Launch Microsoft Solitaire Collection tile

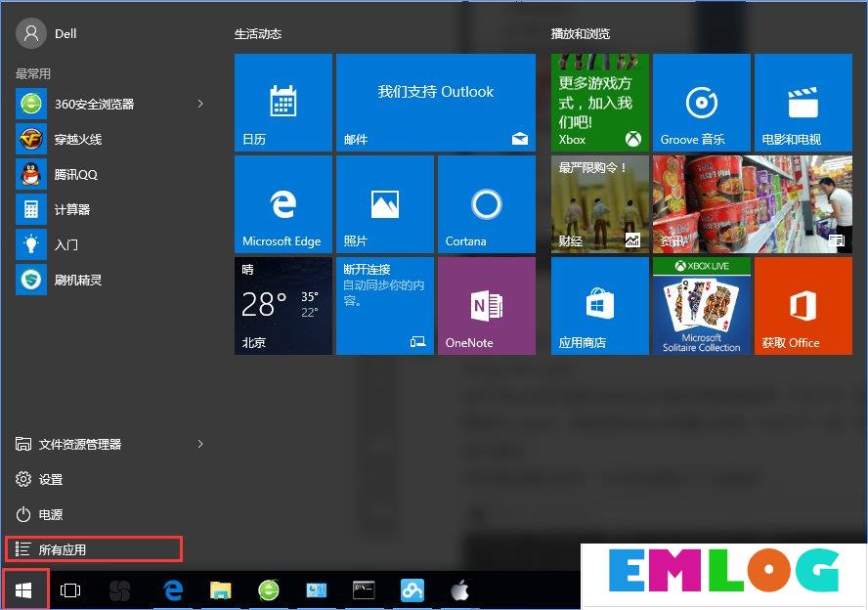tap(702, 306)
